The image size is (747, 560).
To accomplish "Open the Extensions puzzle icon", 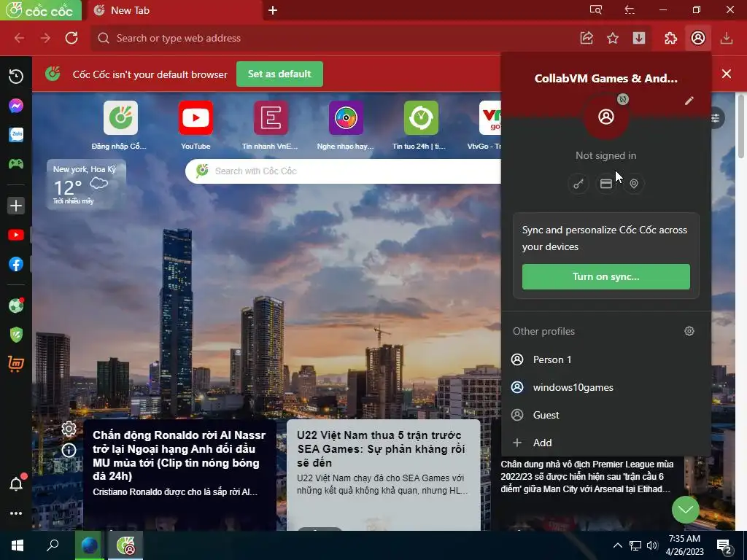I will (671, 38).
